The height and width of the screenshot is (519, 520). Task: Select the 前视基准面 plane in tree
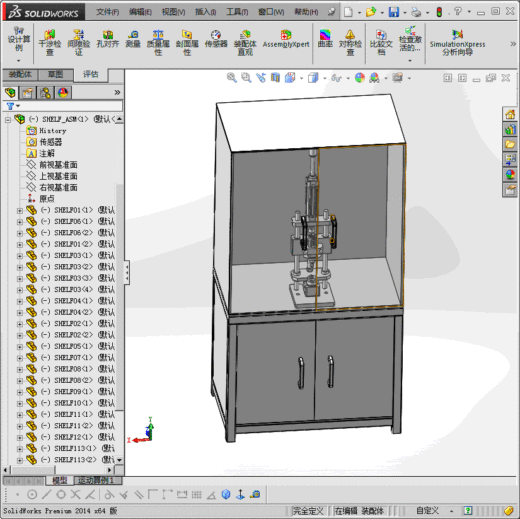pos(58,165)
